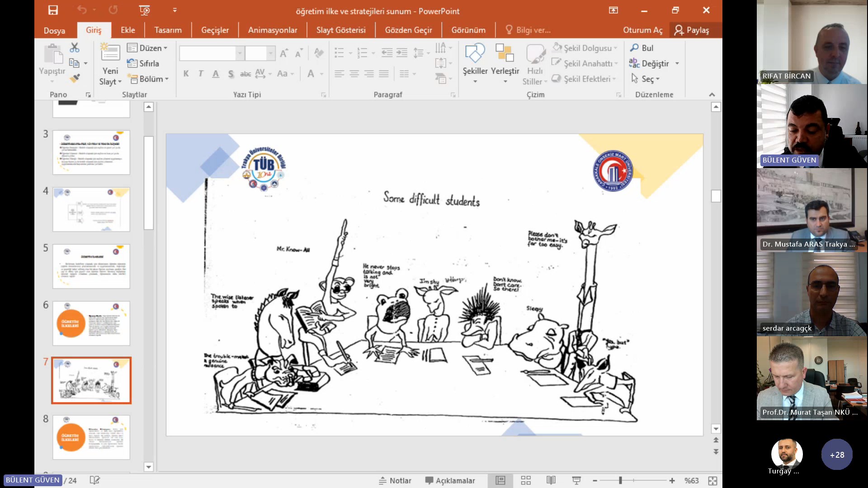Open the columns dropdown icon

(407, 74)
